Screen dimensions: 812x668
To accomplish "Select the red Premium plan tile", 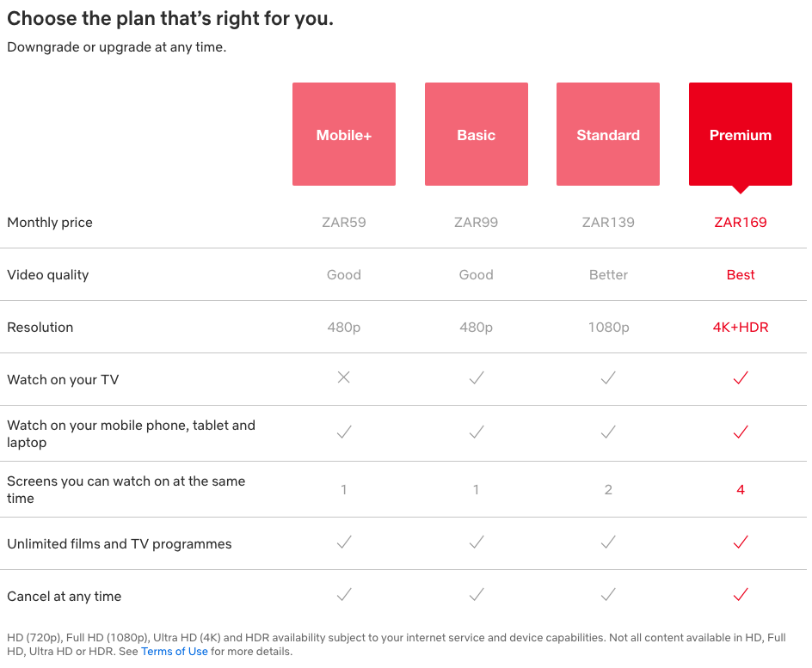I will [x=740, y=134].
